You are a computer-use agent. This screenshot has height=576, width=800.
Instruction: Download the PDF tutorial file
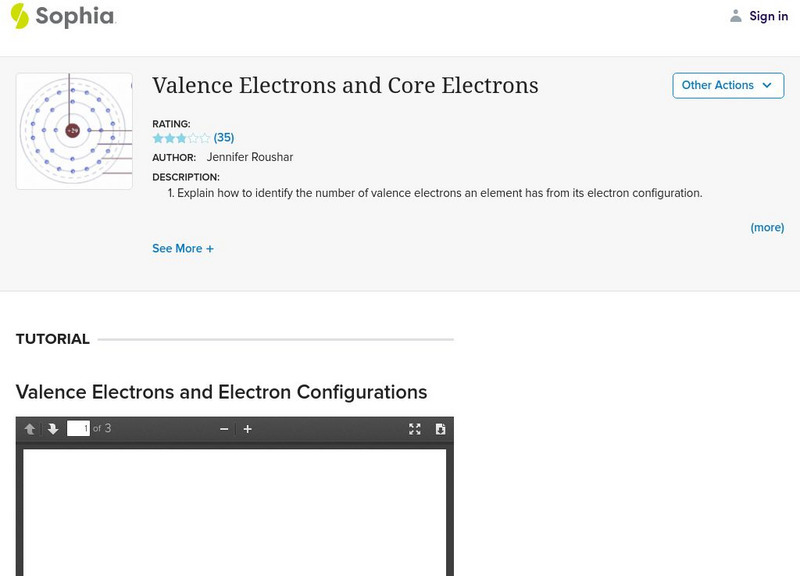(x=440, y=429)
